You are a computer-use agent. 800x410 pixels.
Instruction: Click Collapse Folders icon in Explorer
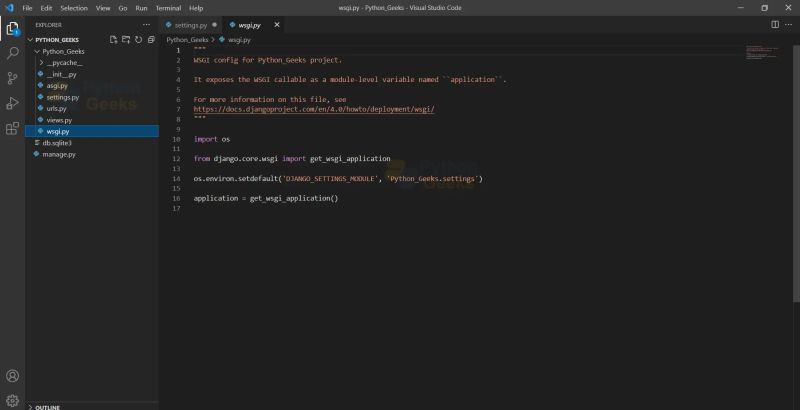(x=151, y=39)
